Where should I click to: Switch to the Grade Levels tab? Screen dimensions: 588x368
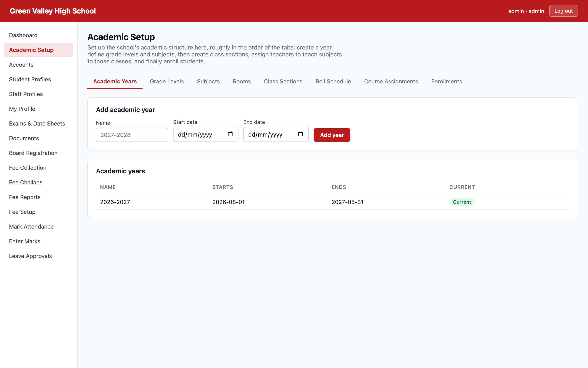coord(167,82)
